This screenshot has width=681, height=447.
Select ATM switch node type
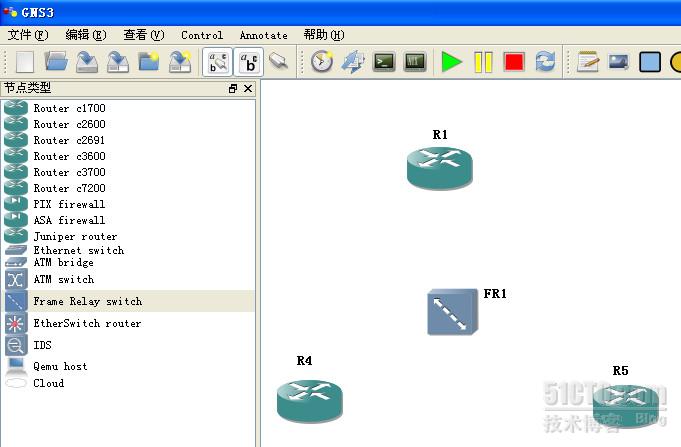point(129,279)
